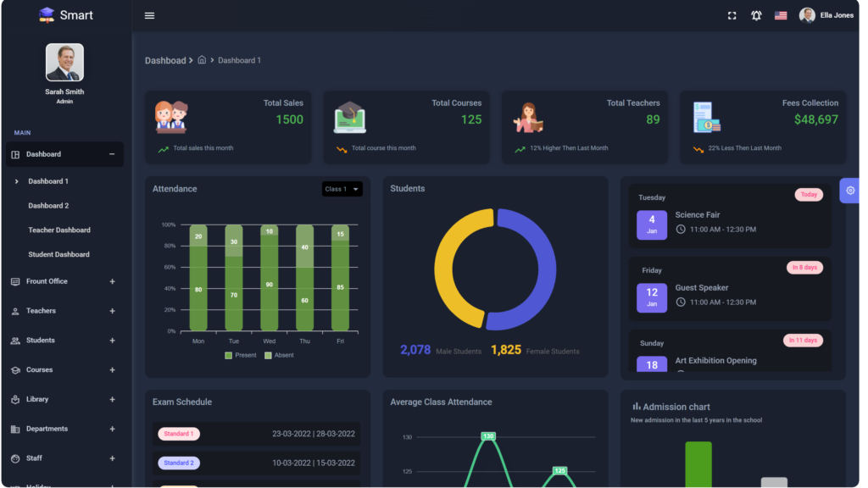
Task: Select Dashboard 1 in sidebar
Action: coord(48,181)
